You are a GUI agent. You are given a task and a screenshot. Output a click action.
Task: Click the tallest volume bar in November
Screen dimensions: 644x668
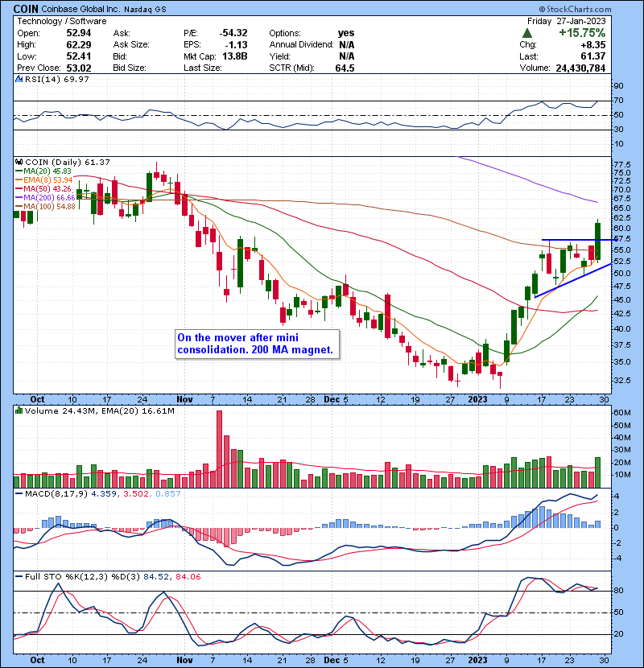pos(220,449)
